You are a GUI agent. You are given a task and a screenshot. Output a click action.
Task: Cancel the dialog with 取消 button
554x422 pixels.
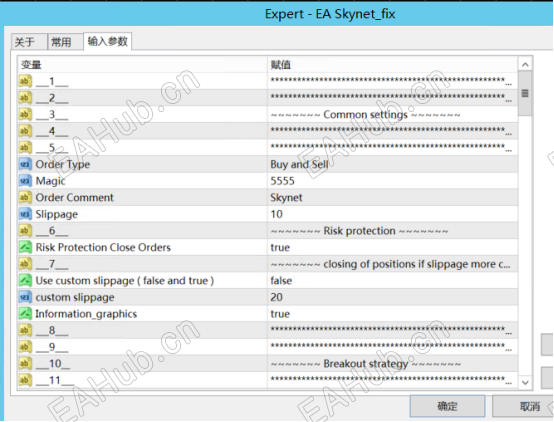click(x=524, y=406)
